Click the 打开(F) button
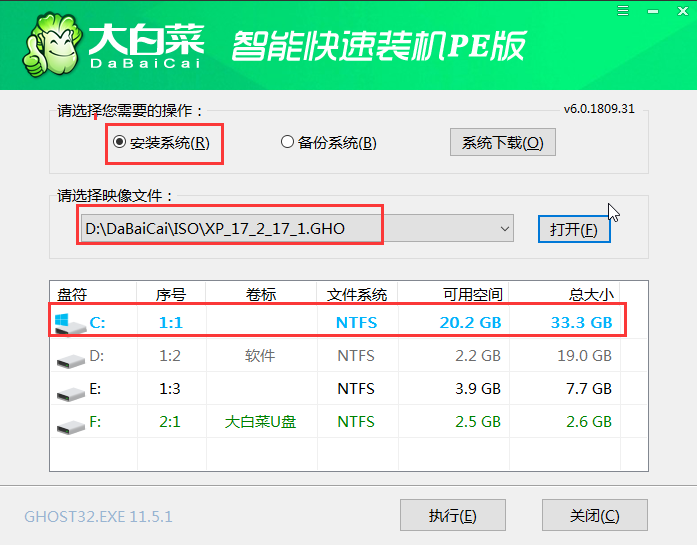The width and height of the screenshot is (697, 545). (573, 229)
